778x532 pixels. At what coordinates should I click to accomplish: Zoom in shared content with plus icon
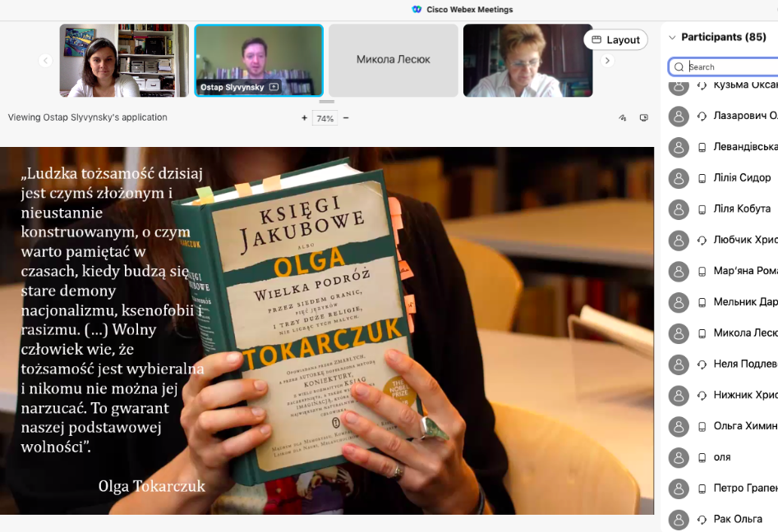305,118
